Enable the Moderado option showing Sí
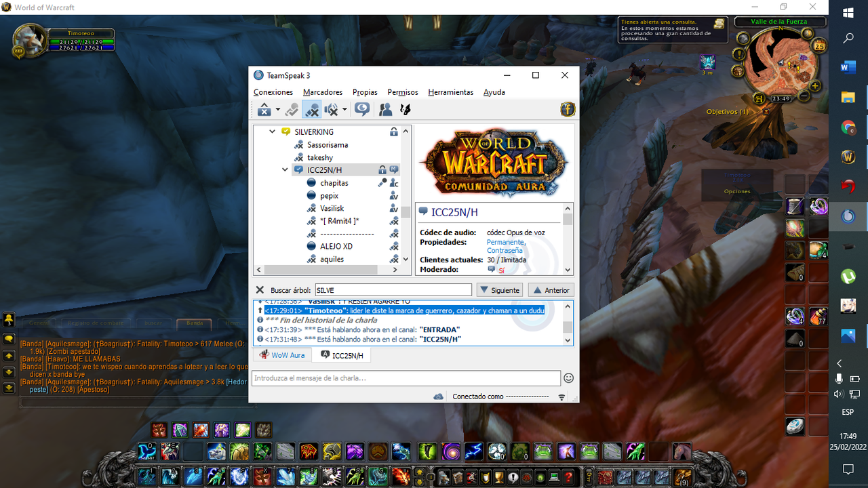The image size is (868, 488). tap(501, 270)
